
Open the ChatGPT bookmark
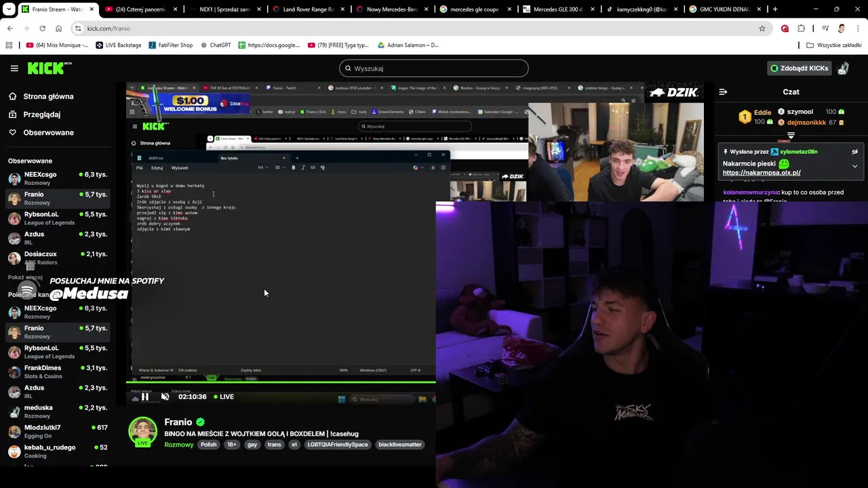click(215, 45)
